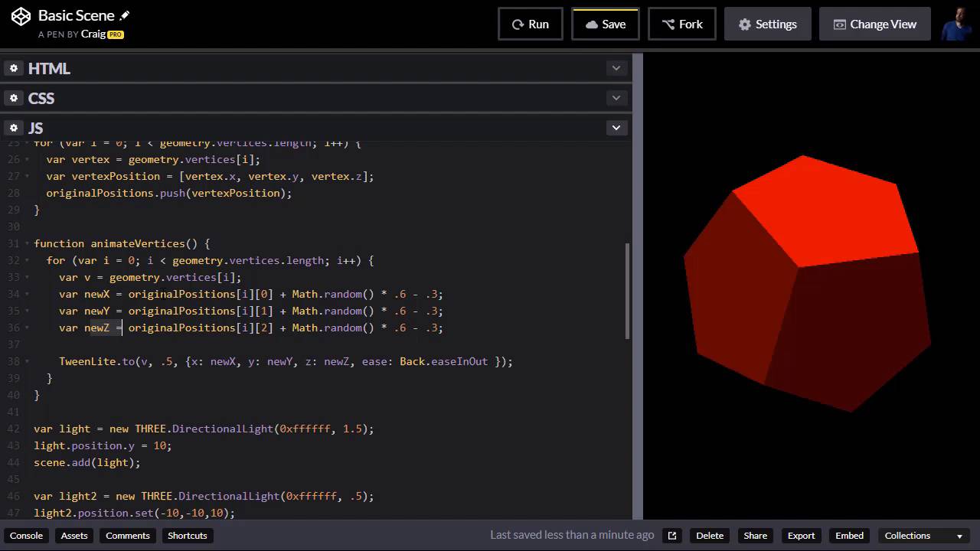980x551 pixels.
Task: Open the Assets panel
Action: [x=74, y=536]
